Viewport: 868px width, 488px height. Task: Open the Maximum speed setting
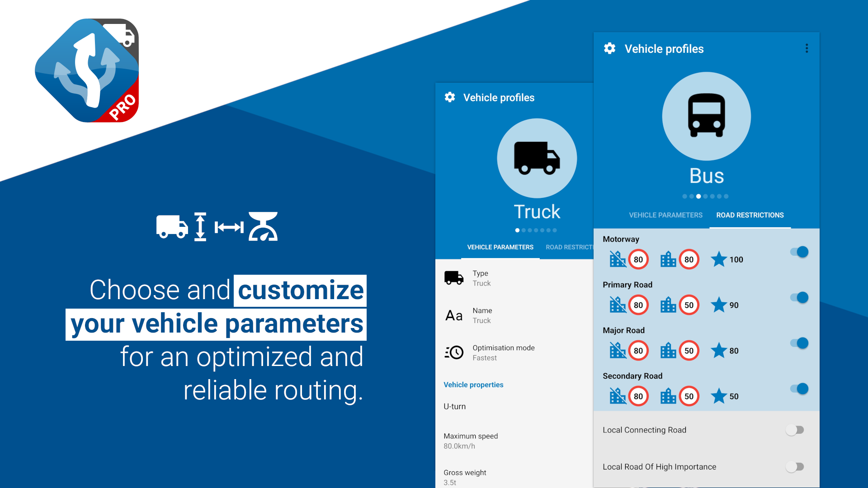click(x=471, y=441)
